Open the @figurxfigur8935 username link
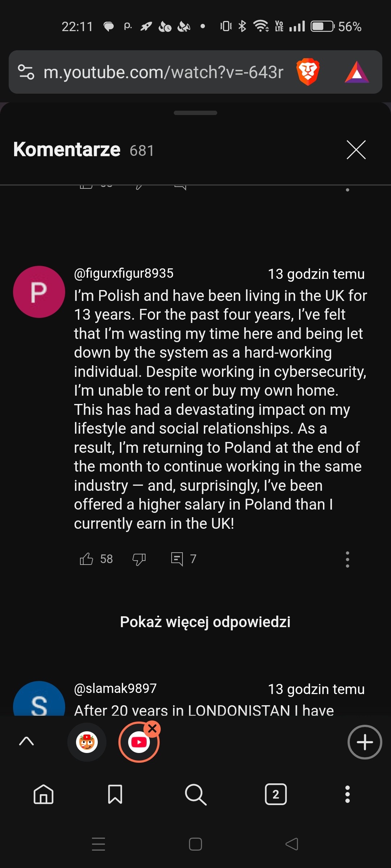Screen dimensions: 391x868 [x=124, y=273]
